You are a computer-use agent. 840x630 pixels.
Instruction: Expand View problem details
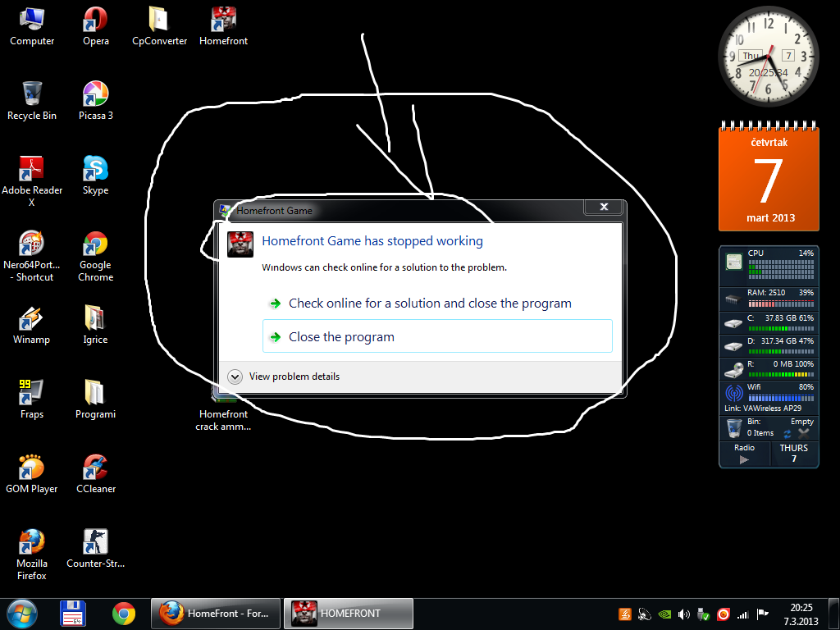pyautogui.click(x=284, y=377)
